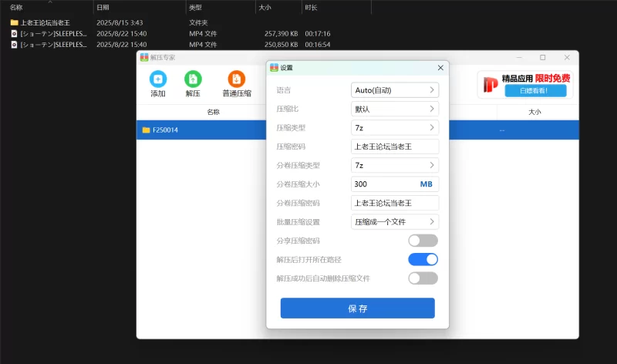The height and width of the screenshot is (364, 617).
Task: Click the 上老王论坛当老王 folder icon in Explorer
Action: [x=15, y=22]
